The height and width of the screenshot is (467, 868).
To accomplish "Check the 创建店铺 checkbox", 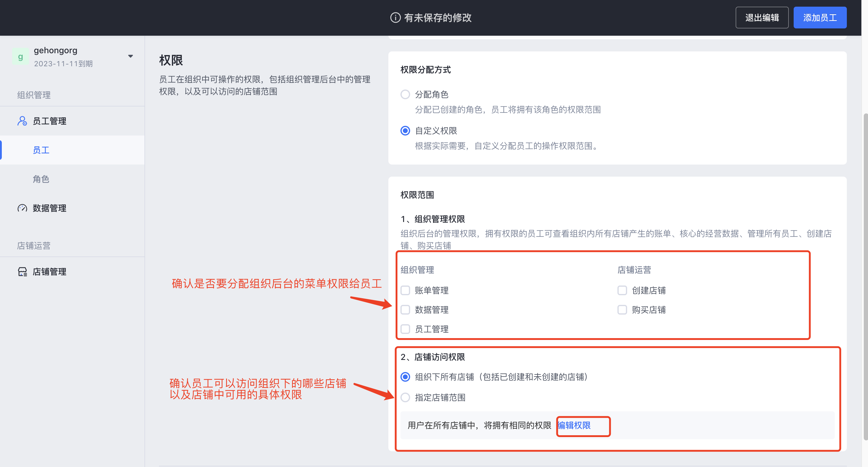I will click(622, 290).
